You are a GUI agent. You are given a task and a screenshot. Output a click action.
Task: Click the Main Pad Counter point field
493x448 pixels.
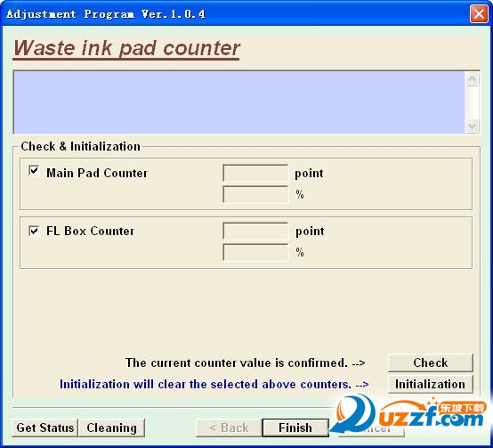point(255,173)
